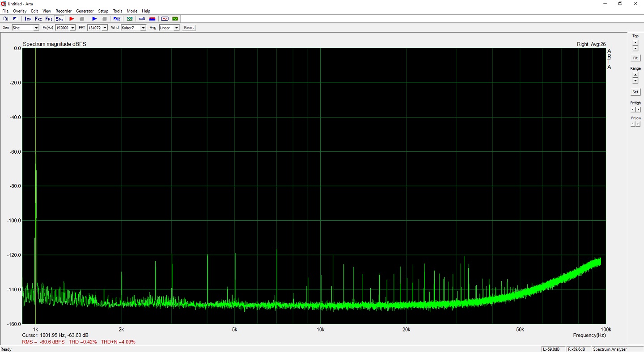Switch to Fr1 single-channel frequency response mode

[49, 19]
